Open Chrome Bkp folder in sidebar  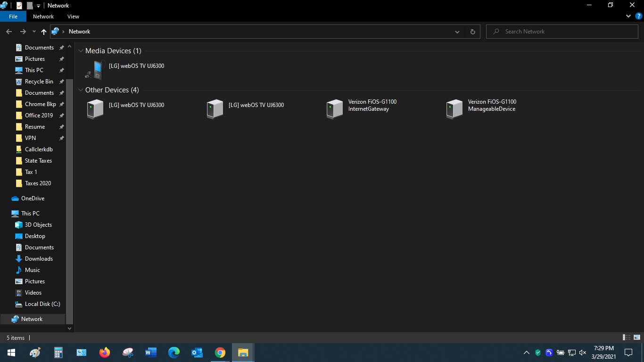40,104
